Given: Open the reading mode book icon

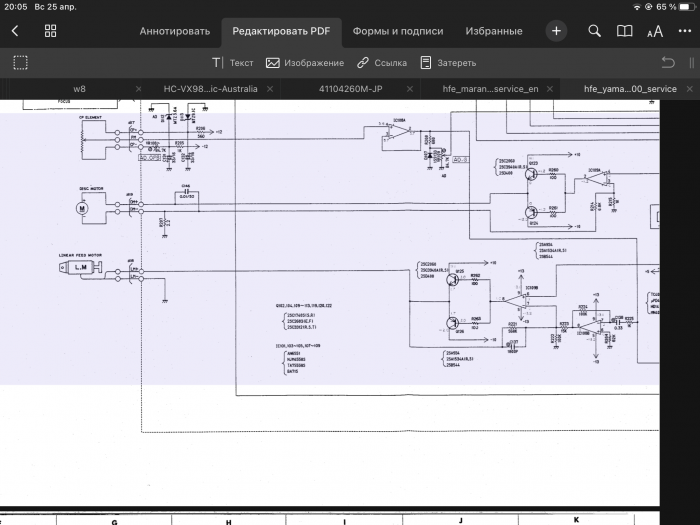Looking at the screenshot, I should 625,31.
